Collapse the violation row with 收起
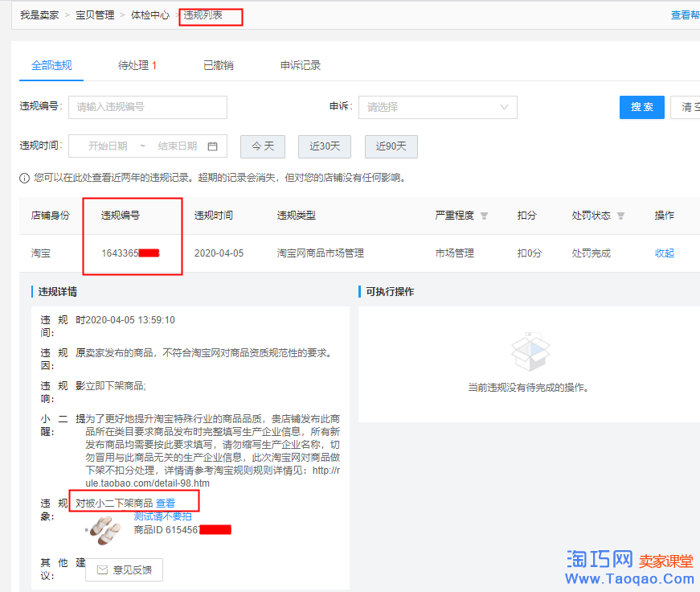Screen dimensions: 700x592 [x=665, y=253]
